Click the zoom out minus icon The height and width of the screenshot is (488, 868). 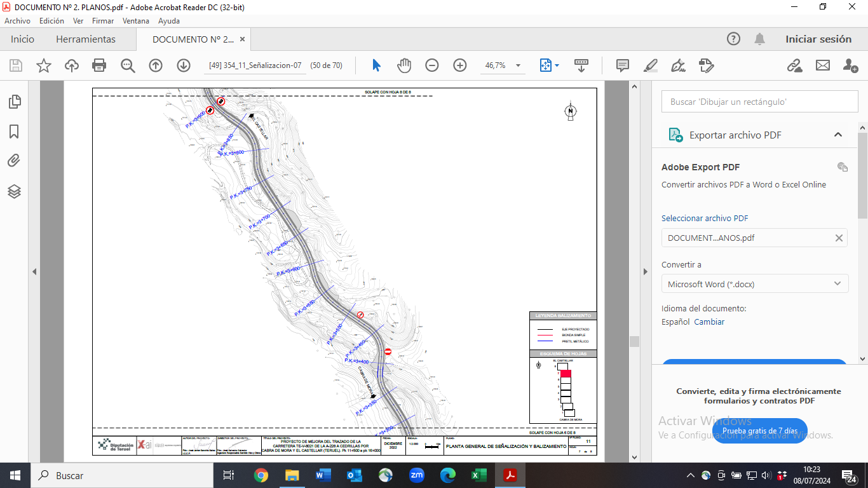432,65
